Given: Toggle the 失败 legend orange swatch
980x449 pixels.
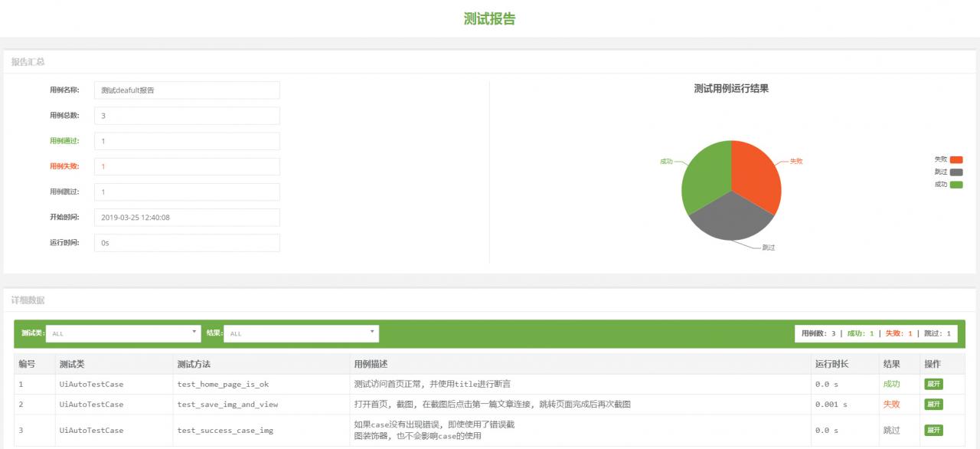Looking at the screenshot, I should pyautogui.click(x=956, y=159).
